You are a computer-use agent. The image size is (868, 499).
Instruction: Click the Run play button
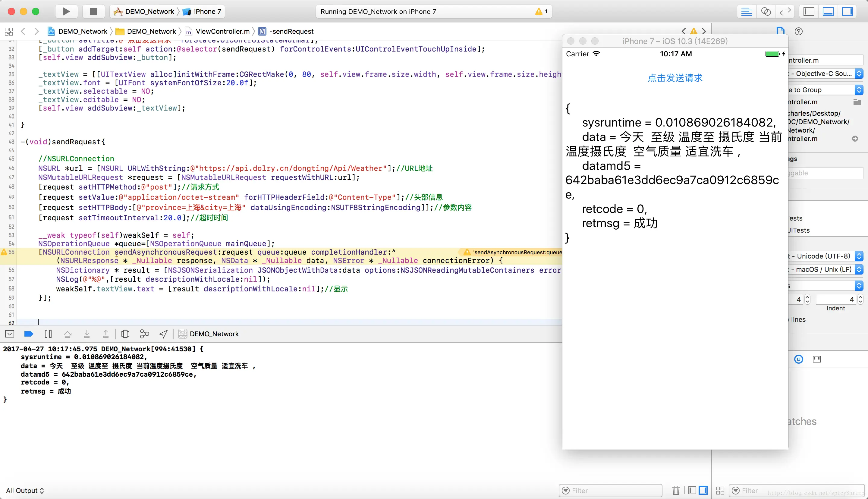66,11
